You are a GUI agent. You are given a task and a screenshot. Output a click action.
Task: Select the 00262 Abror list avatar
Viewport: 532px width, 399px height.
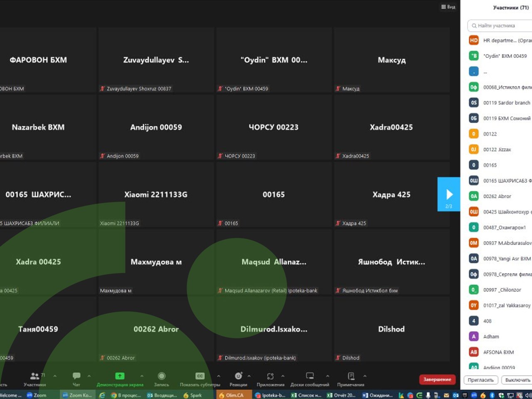point(474,196)
